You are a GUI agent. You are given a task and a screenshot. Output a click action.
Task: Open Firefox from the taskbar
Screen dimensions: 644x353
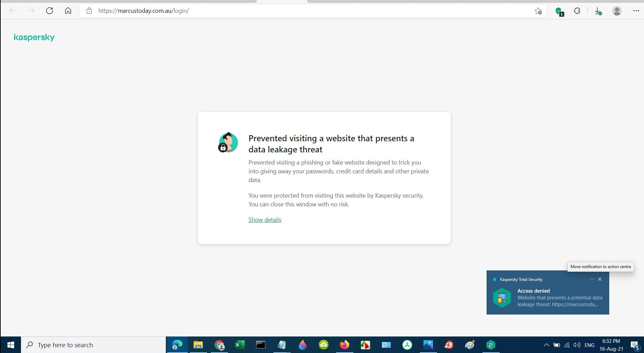coord(345,345)
